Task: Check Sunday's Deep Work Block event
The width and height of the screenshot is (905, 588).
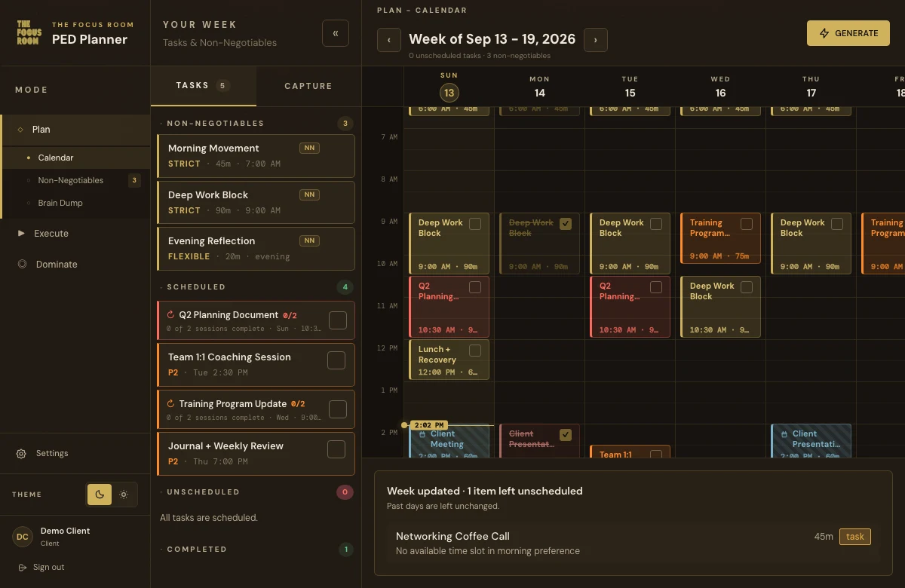Action: point(475,224)
